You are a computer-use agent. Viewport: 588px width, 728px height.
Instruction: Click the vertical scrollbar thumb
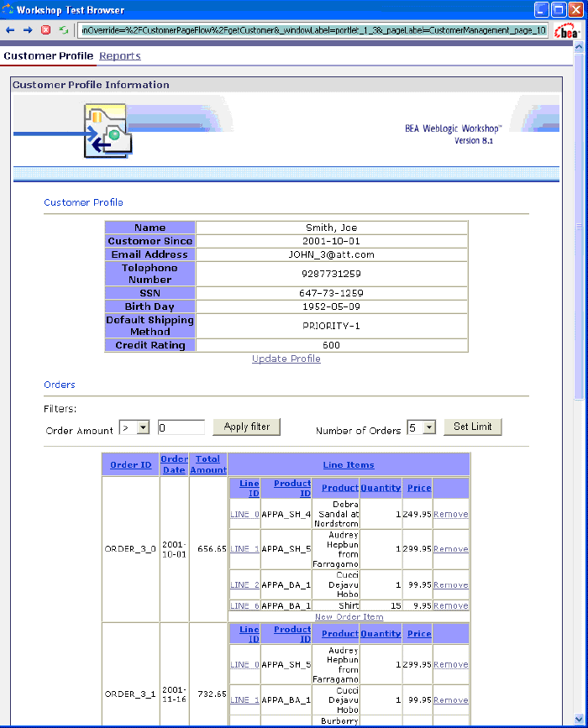[579, 227]
